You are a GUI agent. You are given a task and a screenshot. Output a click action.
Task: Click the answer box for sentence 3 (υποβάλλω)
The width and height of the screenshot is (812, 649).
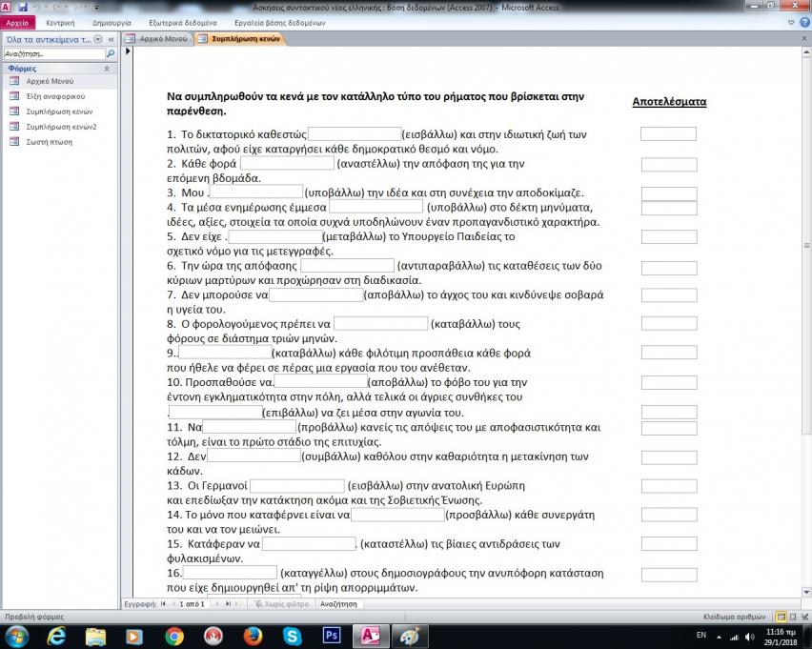pyautogui.click(x=255, y=192)
